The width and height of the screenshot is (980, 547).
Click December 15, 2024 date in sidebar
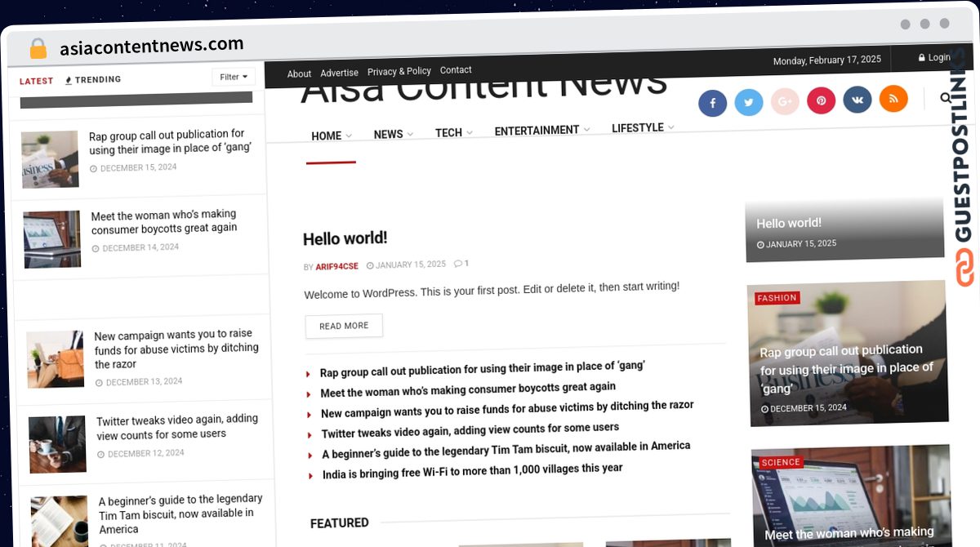[x=133, y=168]
